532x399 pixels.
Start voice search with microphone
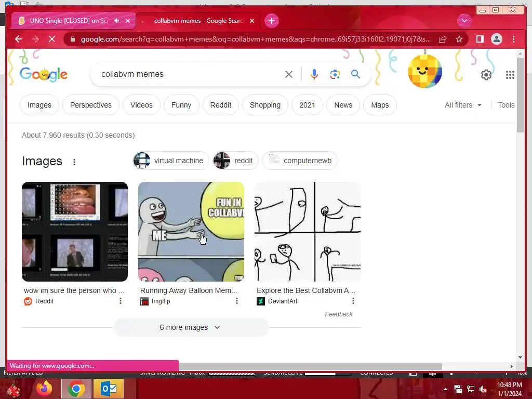(x=314, y=74)
